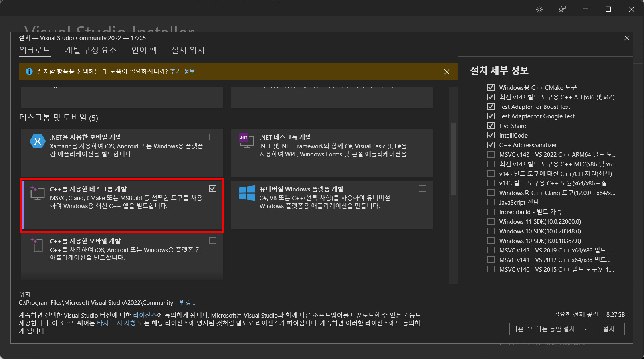Click the blue info icon in banner

tap(29, 71)
